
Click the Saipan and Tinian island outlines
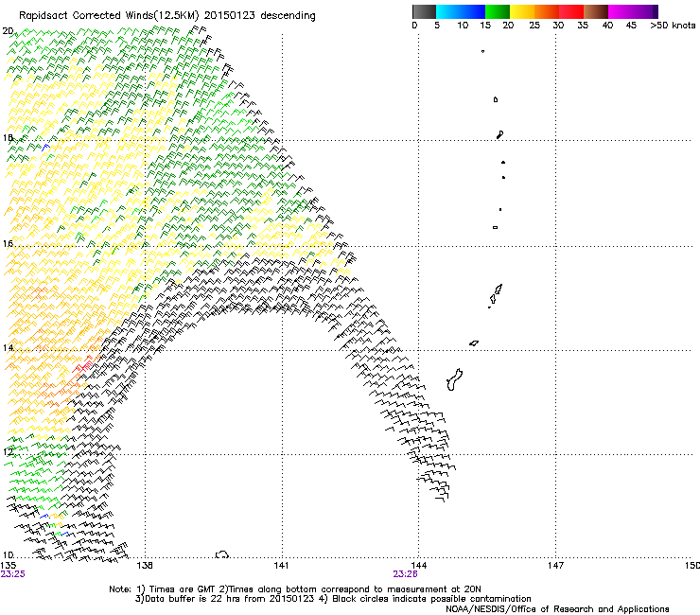496,295
